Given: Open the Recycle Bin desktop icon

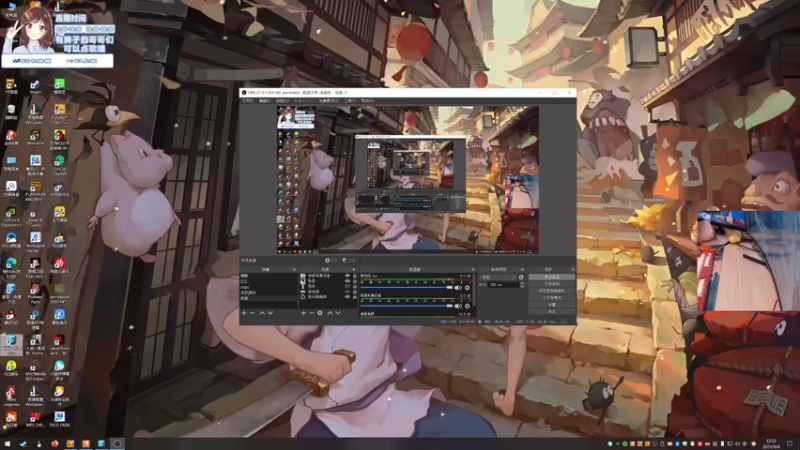Looking at the screenshot, I should (11, 111).
